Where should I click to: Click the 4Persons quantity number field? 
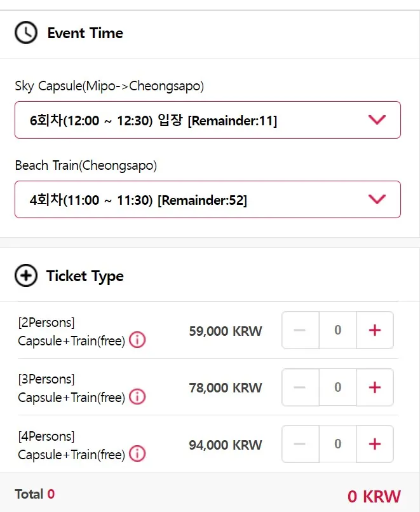[337, 444]
